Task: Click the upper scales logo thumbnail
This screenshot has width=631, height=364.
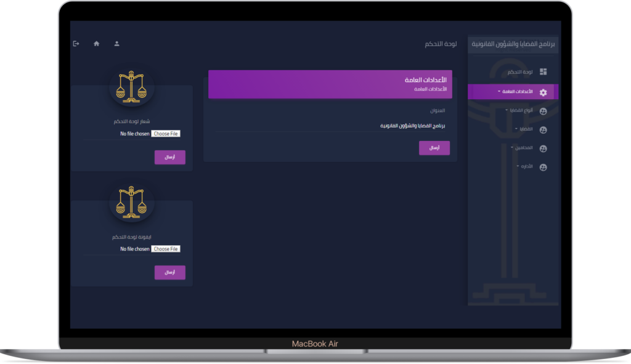Action: [x=132, y=86]
